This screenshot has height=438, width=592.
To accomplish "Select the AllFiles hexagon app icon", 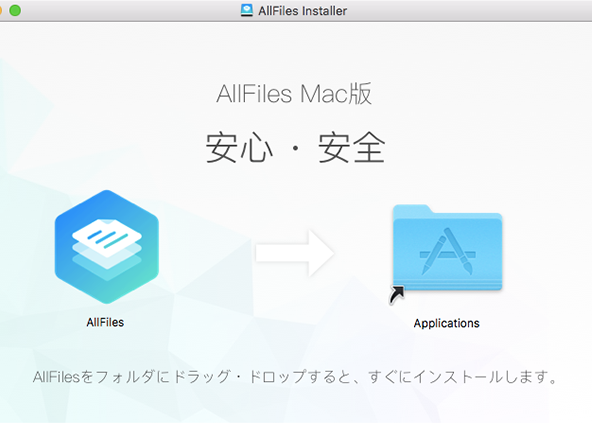I will point(106,247).
